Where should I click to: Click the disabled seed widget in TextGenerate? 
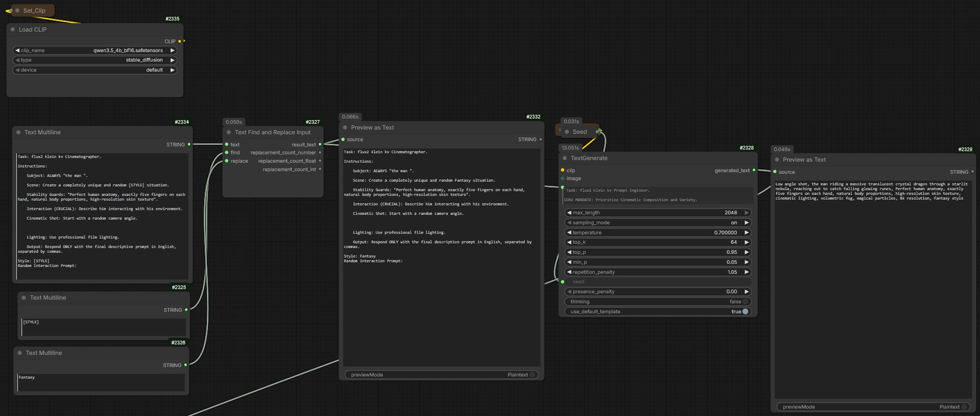click(x=657, y=282)
